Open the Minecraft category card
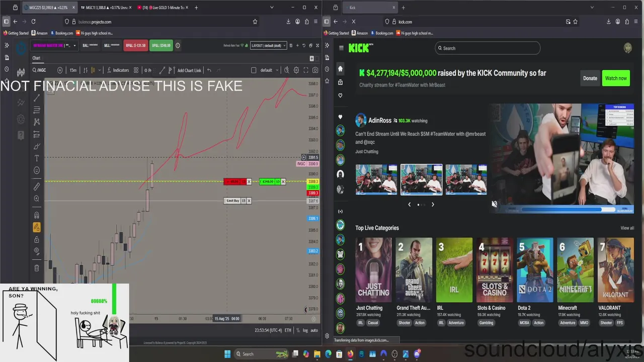 576,270
